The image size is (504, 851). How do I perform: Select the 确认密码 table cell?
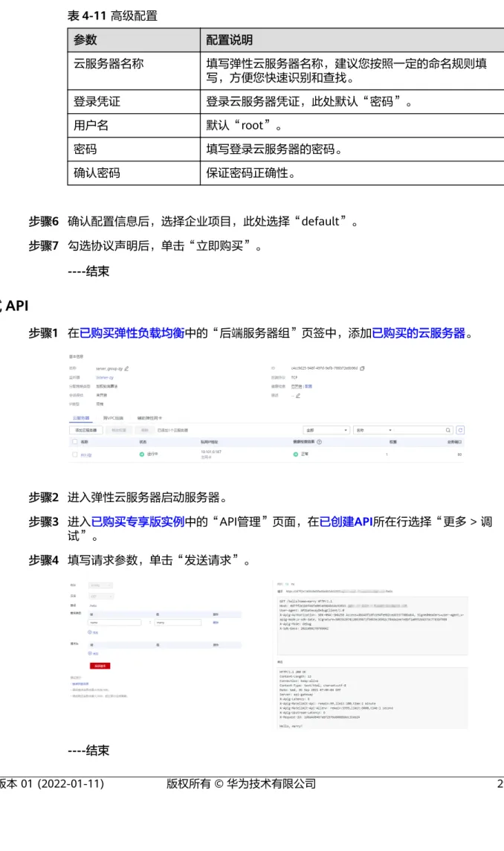(134, 173)
